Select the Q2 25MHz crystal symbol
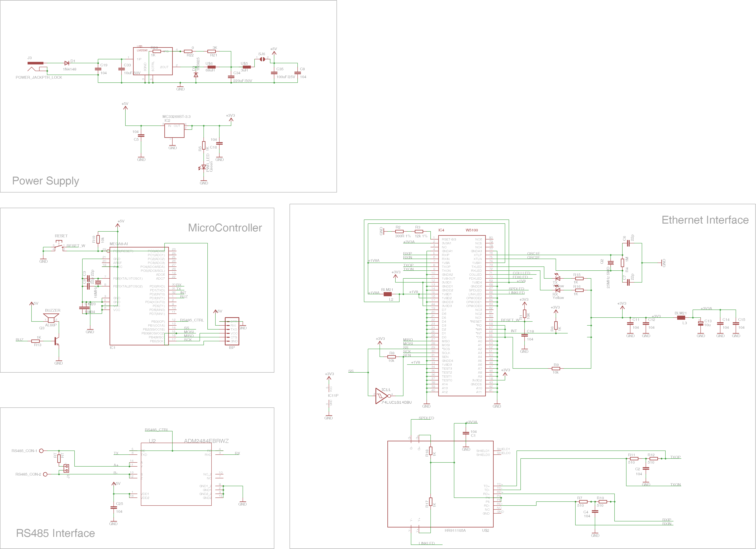Image resolution: width=756 pixels, height=549 pixels. click(x=610, y=263)
